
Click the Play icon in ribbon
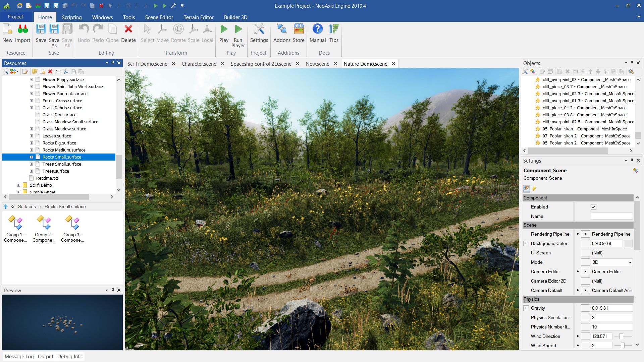224,29
